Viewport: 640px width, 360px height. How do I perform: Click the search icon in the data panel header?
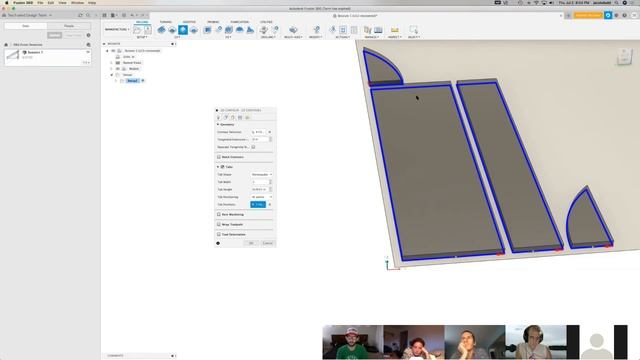tap(88, 15)
